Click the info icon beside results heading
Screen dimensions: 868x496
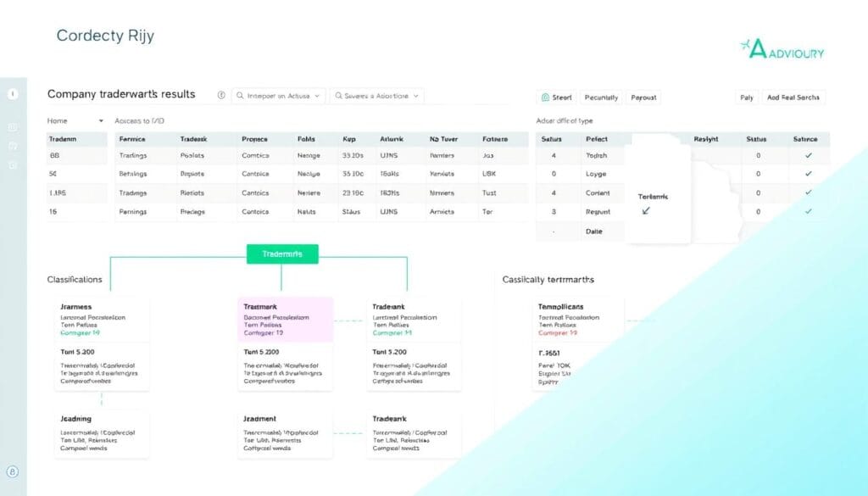pos(221,95)
